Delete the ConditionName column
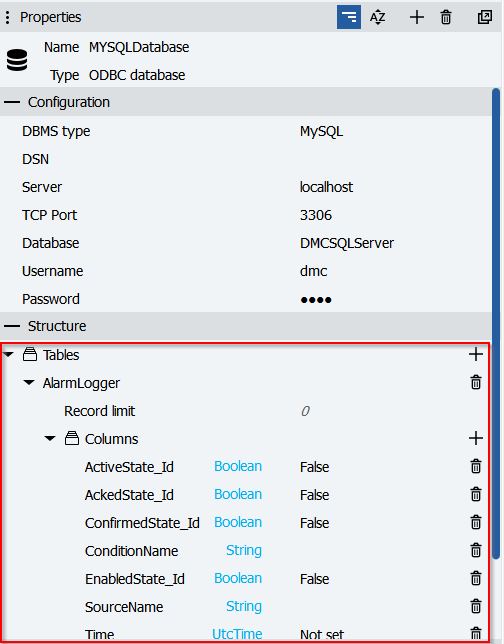 coord(476,550)
